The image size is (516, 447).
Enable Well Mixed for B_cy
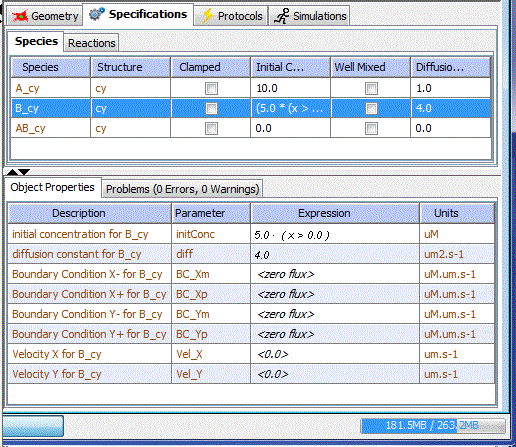(x=371, y=108)
